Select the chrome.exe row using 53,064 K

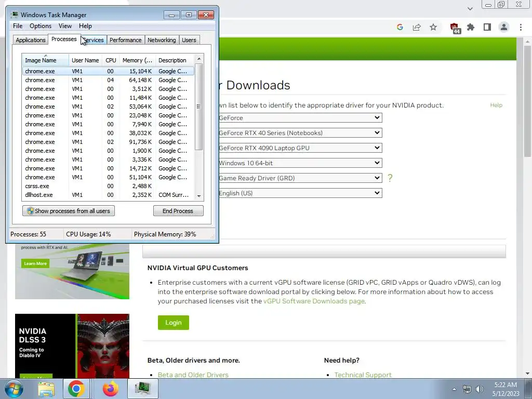point(108,107)
